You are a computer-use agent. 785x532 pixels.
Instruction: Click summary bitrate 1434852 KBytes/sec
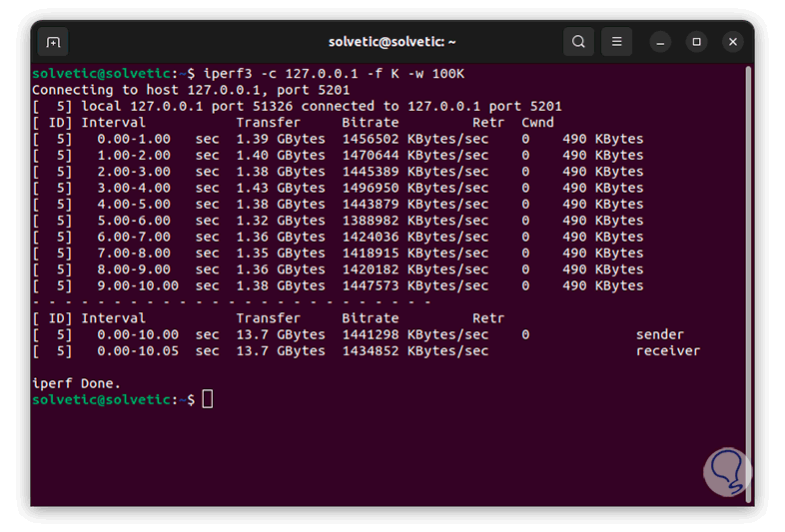[x=415, y=351]
